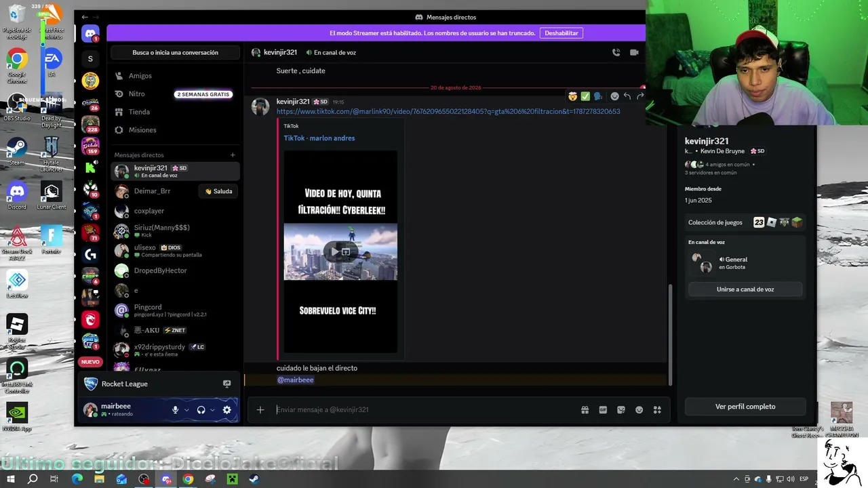This screenshot has width=868, height=488.
Task: Open the coxplayer direct message
Action: pyautogui.click(x=175, y=211)
